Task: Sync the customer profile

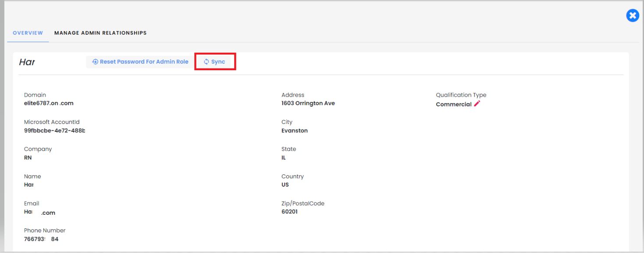Action: point(215,62)
